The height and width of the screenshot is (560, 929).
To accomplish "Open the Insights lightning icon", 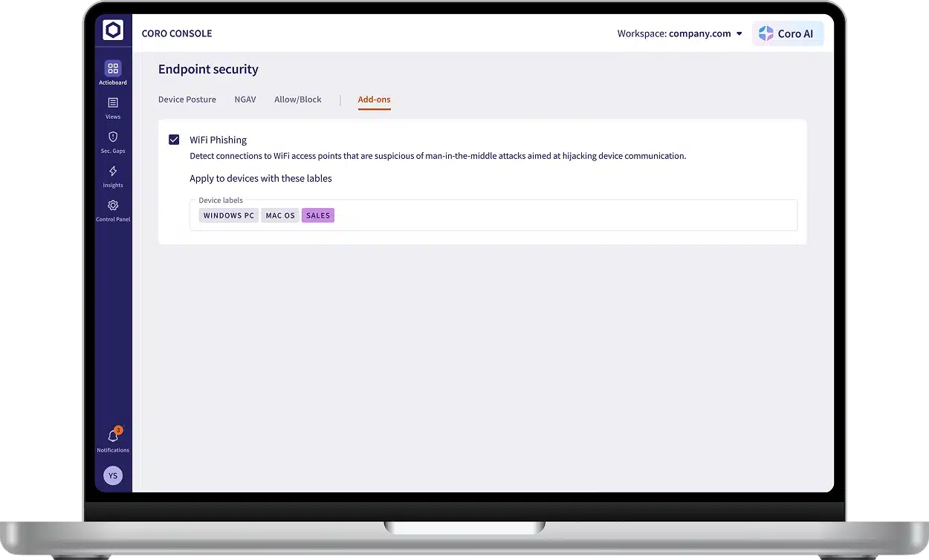I will tap(113, 172).
